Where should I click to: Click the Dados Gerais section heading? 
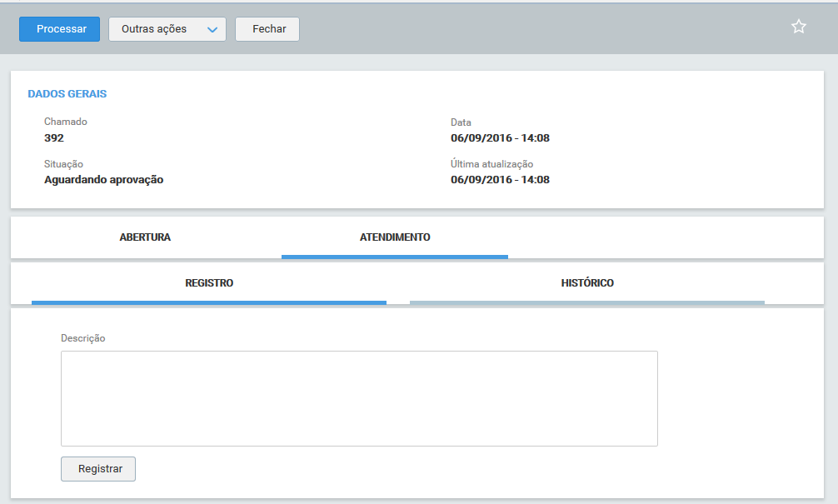(67, 94)
